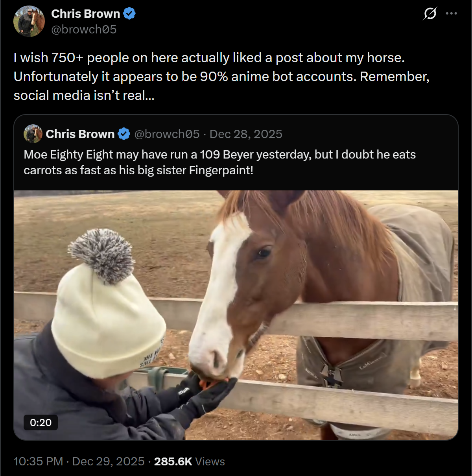Click the quoted post's verified badge
The image size is (472, 476).
click(x=124, y=134)
